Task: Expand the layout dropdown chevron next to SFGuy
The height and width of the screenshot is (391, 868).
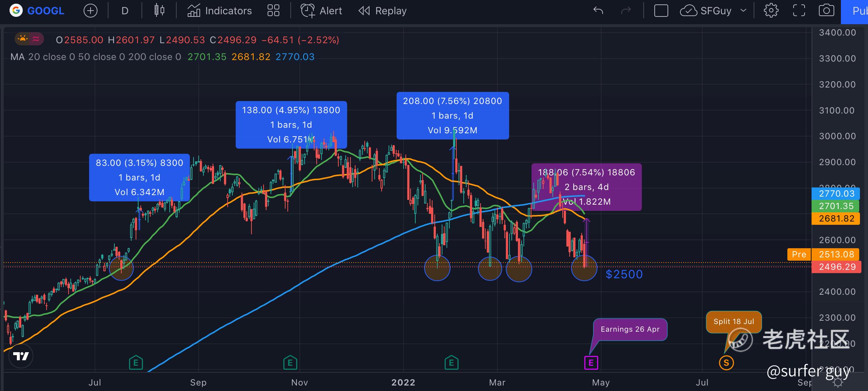Action: [743, 11]
